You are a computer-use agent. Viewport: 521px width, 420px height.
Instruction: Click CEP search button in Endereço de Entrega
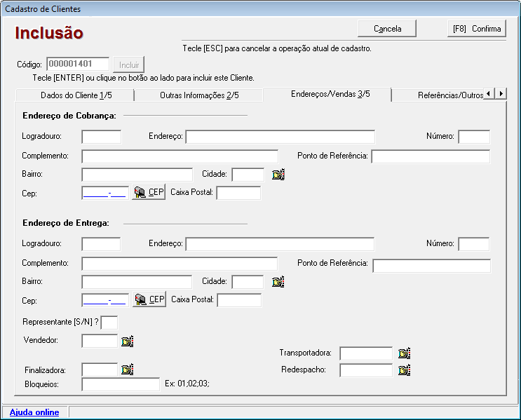click(149, 300)
